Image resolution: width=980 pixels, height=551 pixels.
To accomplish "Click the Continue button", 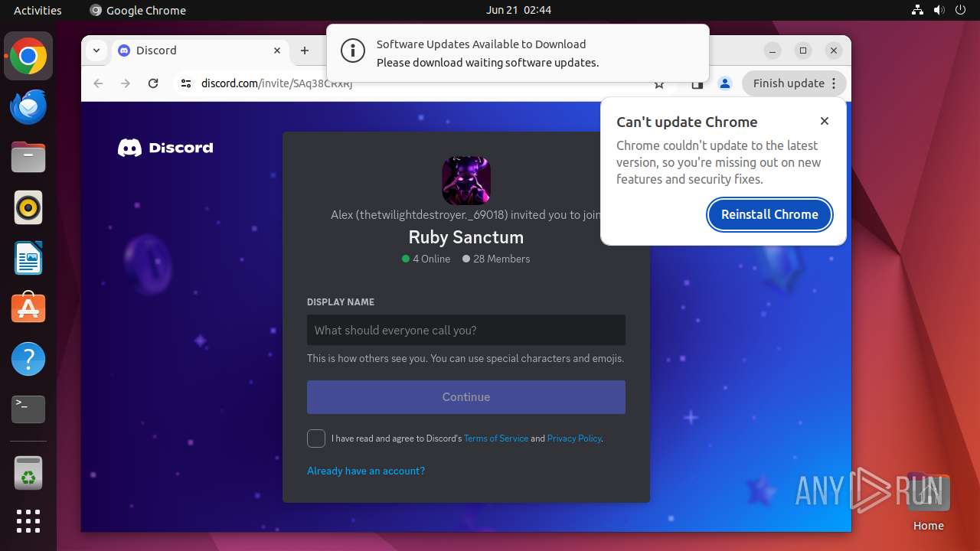I will pos(466,397).
